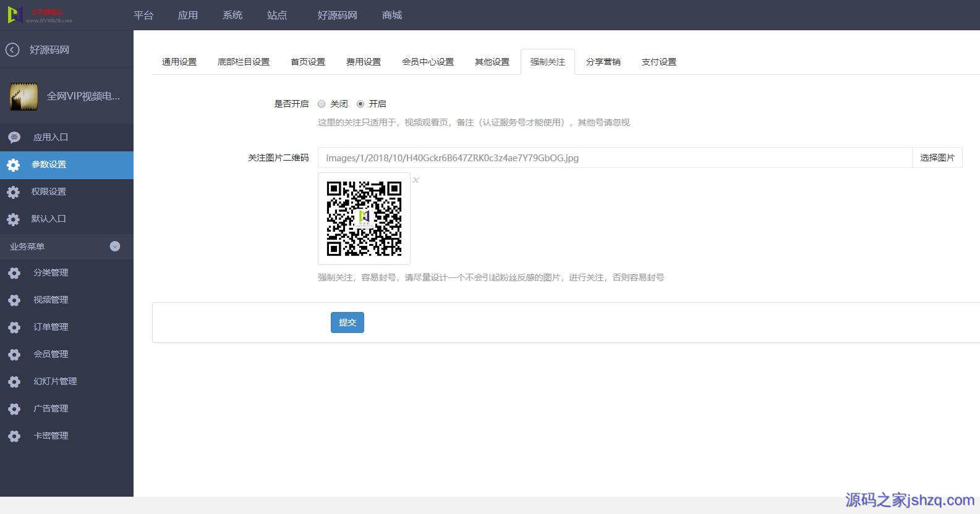The width and height of the screenshot is (980, 514).
Task: Select the 强制关注 tab
Action: pos(548,62)
